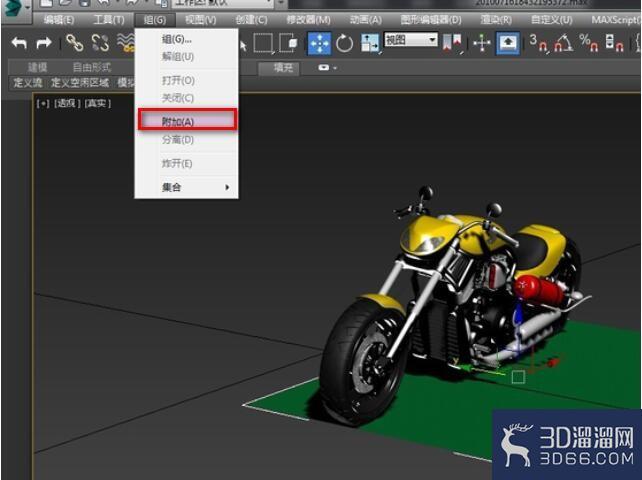Toggle the Angle Snap icon
642x480 pixels.
[x=564, y=43]
